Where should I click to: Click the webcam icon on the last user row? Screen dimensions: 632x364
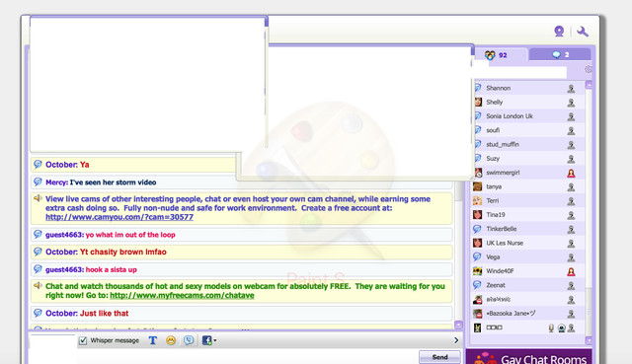tap(561, 328)
